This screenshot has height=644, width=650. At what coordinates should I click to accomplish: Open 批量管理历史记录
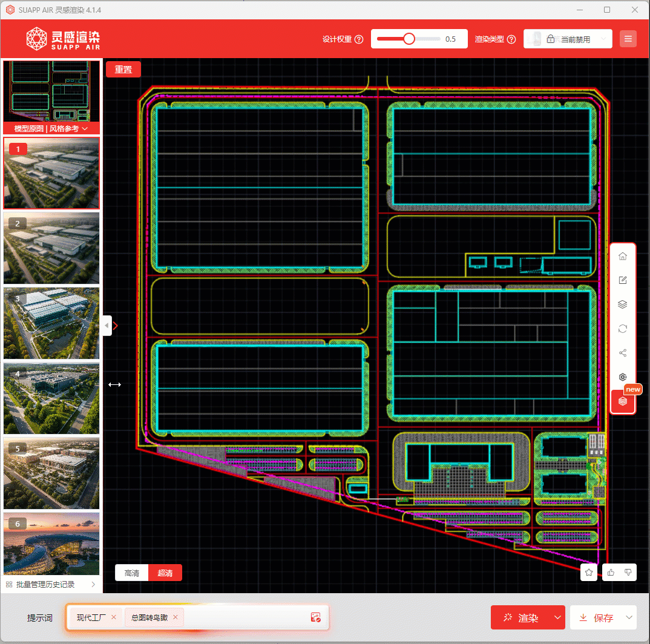tap(51, 584)
